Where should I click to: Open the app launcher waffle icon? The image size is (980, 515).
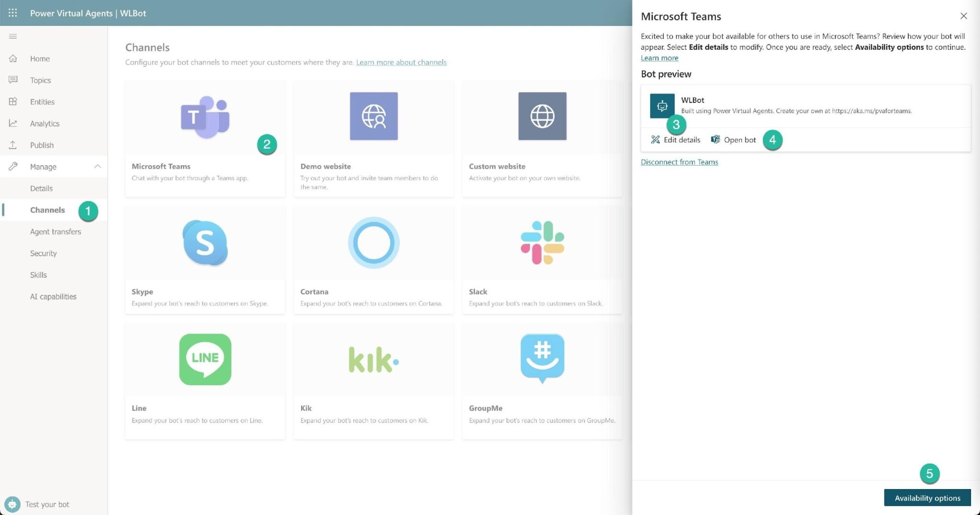(x=13, y=13)
